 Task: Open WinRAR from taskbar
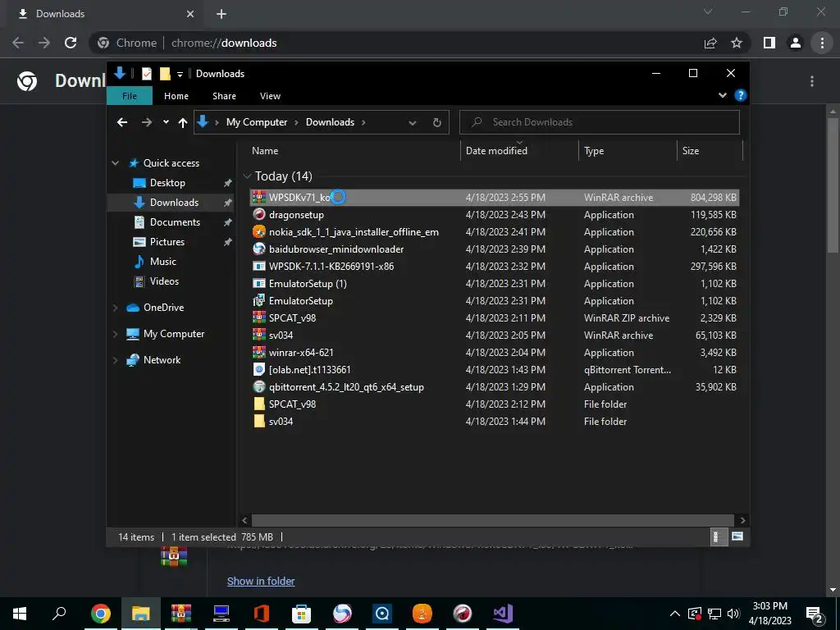click(x=181, y=614)
